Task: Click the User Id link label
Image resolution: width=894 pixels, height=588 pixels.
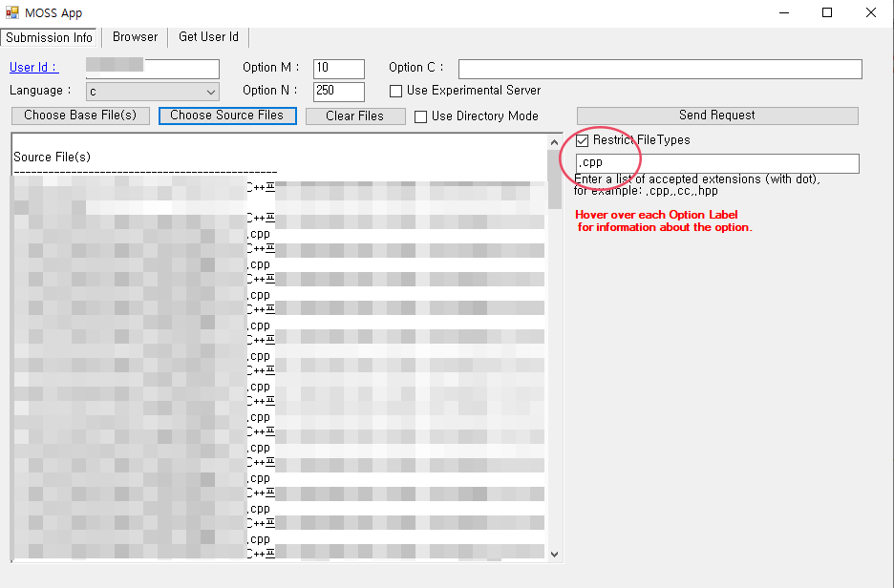Action: coord(34,67)
